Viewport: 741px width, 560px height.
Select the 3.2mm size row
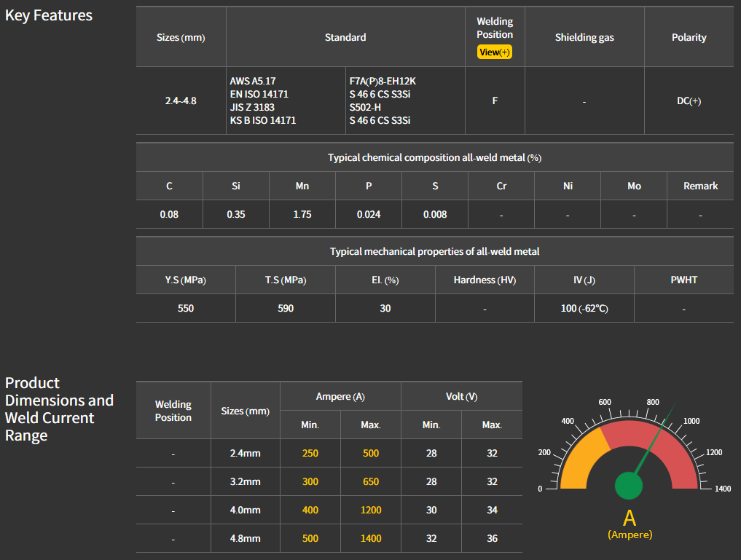[245, 481]
